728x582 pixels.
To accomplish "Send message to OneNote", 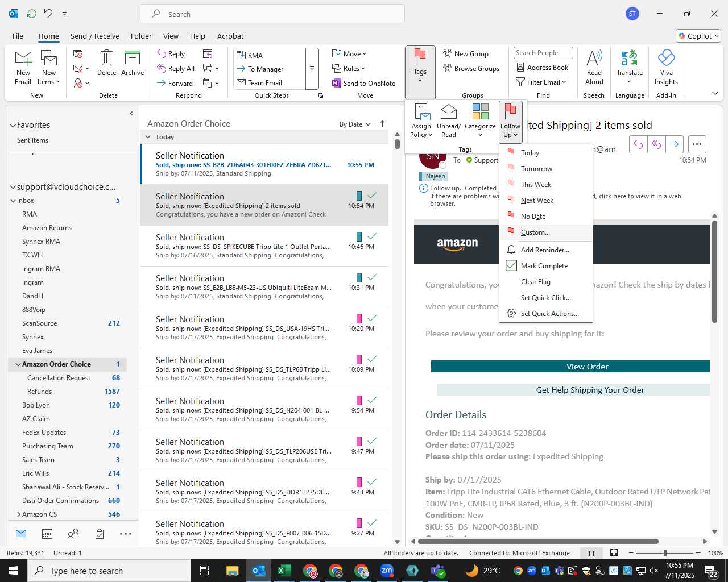I will (364, 83).
